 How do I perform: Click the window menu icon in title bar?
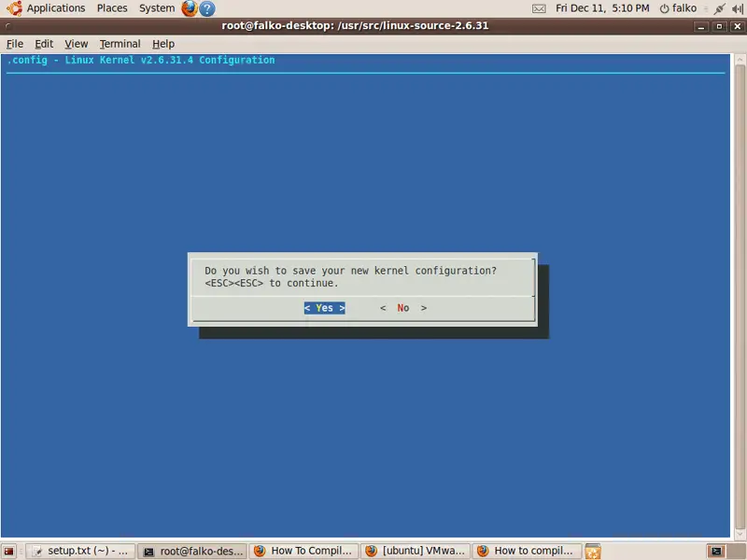8,26
